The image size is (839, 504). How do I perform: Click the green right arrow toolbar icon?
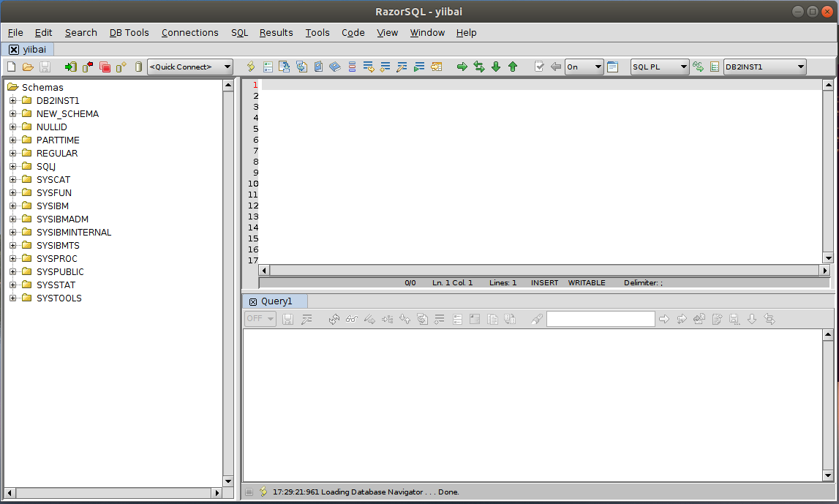[462, 67]
